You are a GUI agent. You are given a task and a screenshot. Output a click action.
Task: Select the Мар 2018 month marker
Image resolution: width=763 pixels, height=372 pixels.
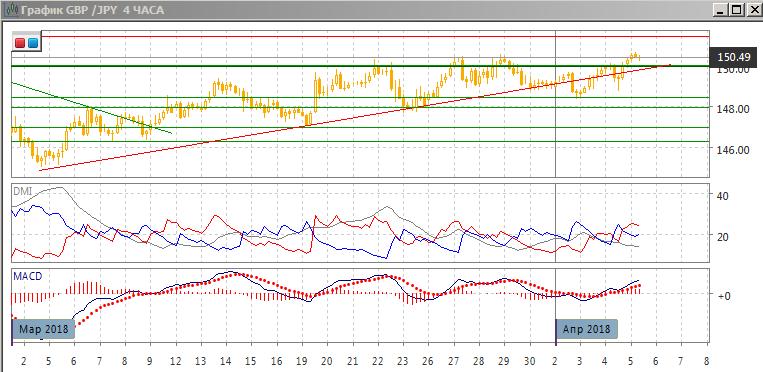coord(44,329)
